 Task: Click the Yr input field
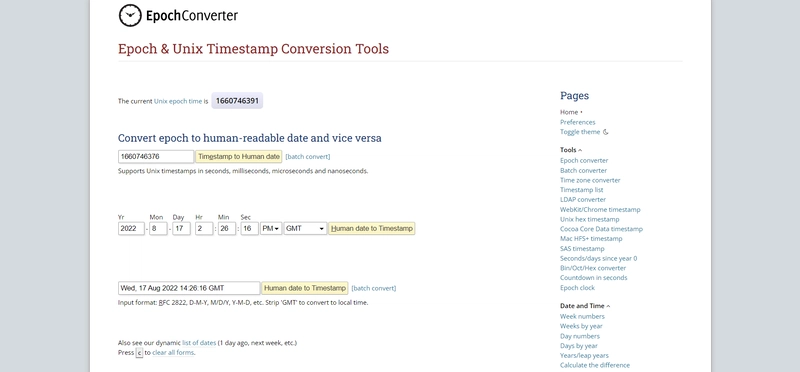click(x=131, y=229)
